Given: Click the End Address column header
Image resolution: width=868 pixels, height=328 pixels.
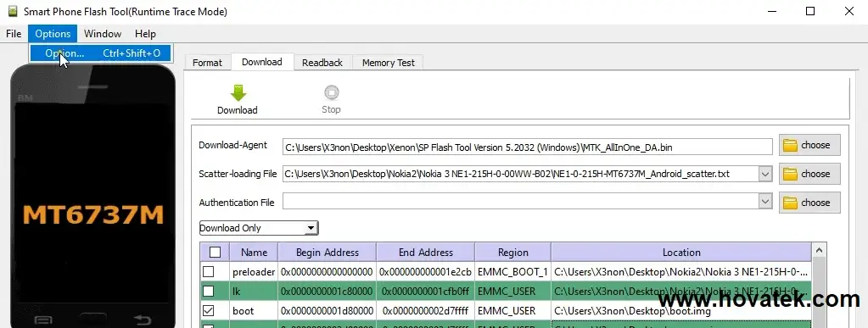Looking at the screenshot, I should [426, 253].
